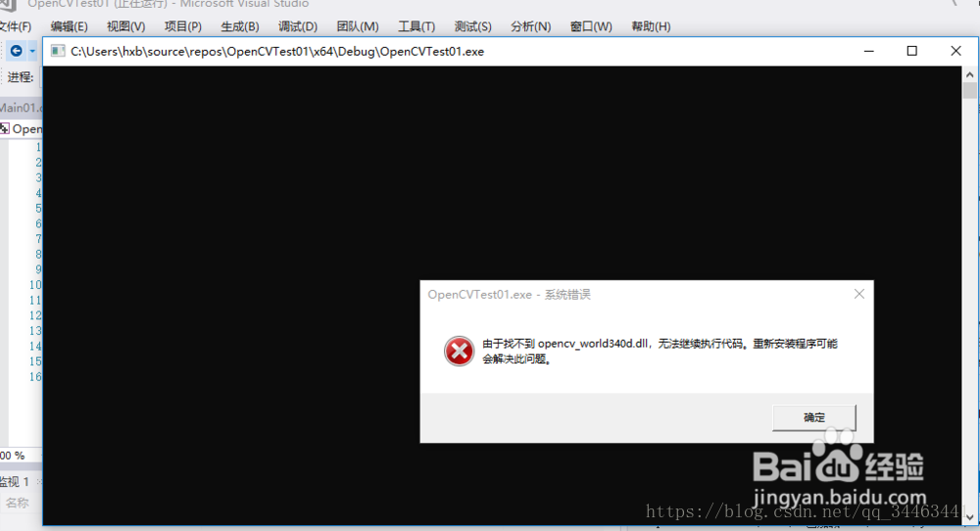Screen dimensions: 980x531
Task: Click the 名称 column header in watch panel
Action: [x=18, y=503]
